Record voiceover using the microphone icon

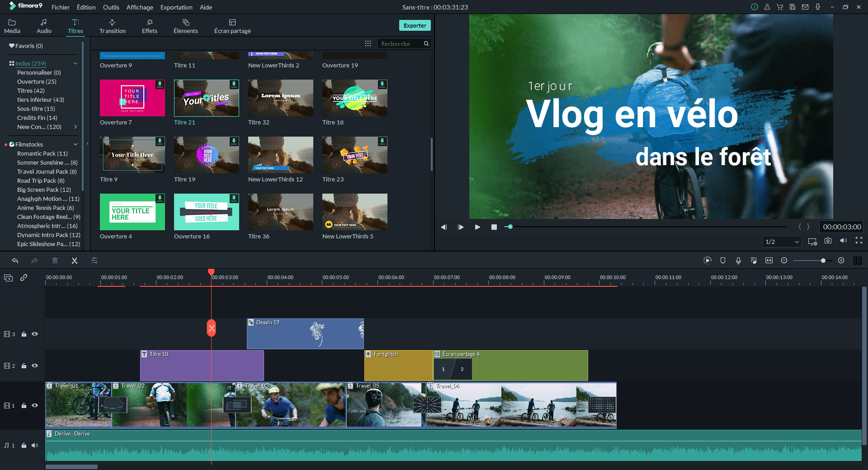click(738, 261)
